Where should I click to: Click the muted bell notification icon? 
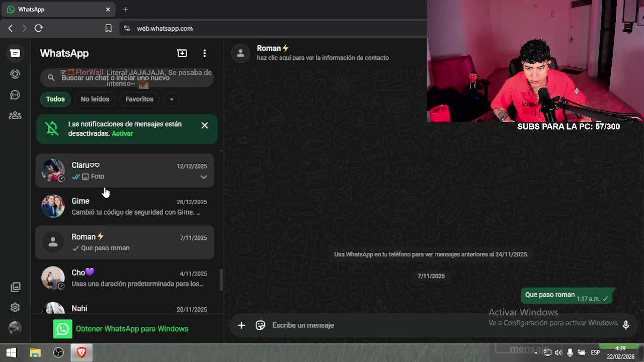click(x=52, y=128)
